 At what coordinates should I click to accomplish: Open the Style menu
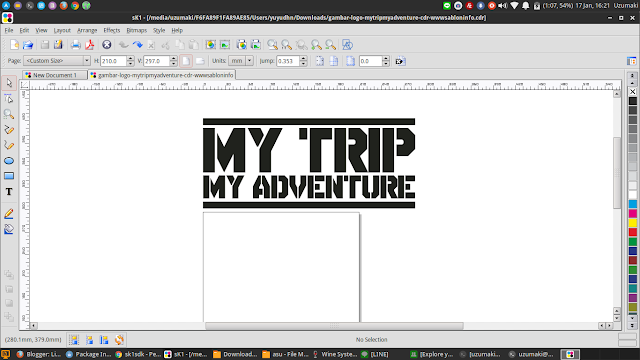point(159,30)
